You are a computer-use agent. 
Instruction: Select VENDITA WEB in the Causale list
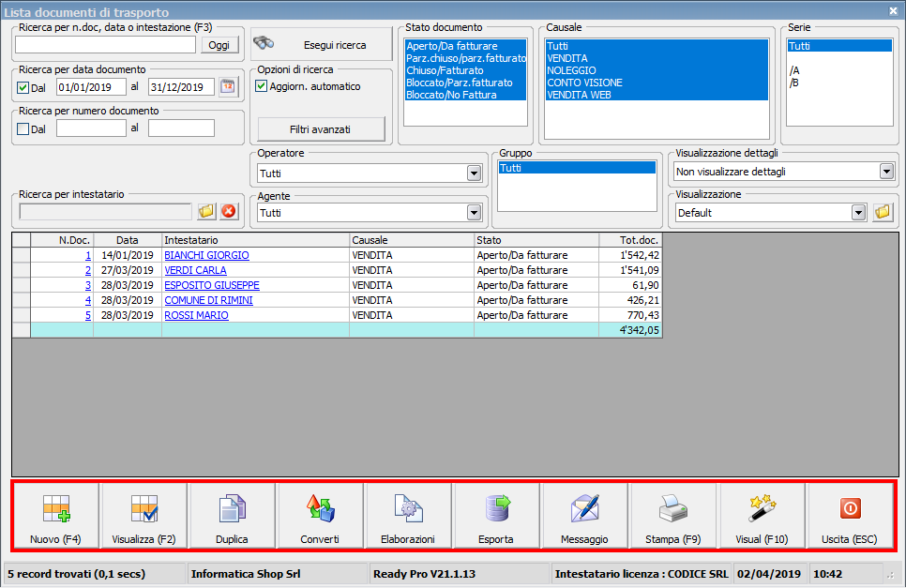[657, 95]
